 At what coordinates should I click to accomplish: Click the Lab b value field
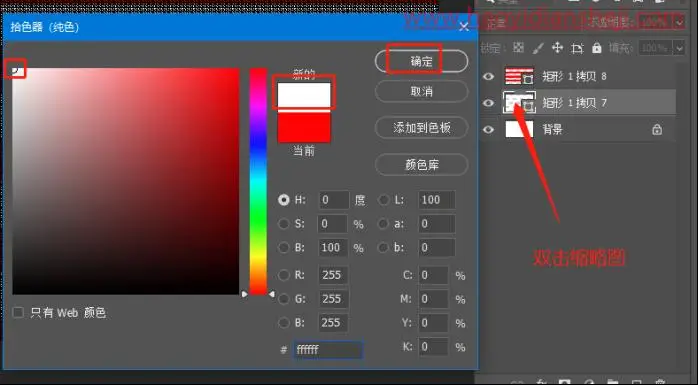tap(436, 247)
